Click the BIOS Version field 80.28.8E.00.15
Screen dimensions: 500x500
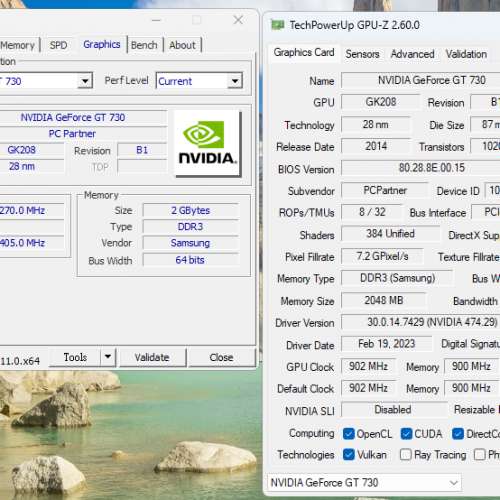(x=421, y=168)
